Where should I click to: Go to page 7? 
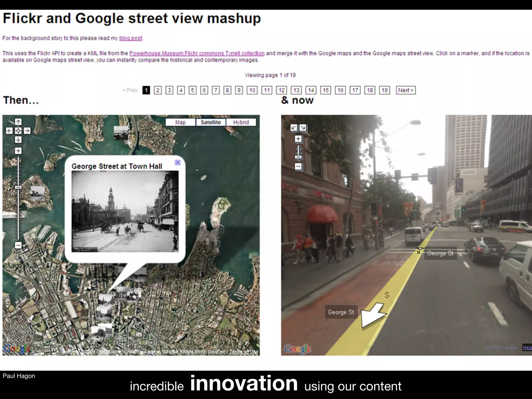coord(216,90)
